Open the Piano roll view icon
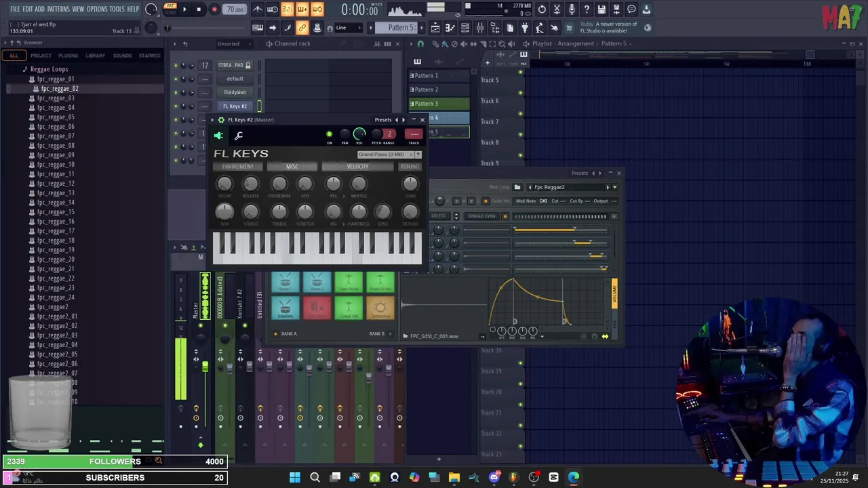 tap(450, 28)
